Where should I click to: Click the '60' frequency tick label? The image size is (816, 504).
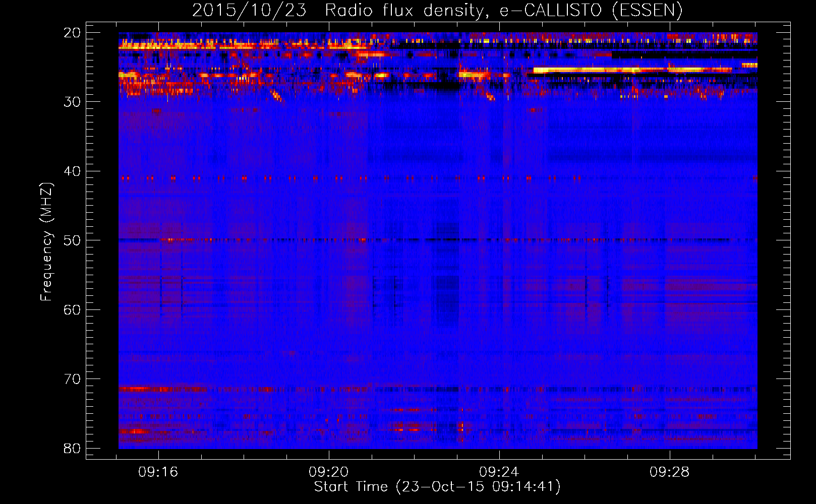pos(73,310)
